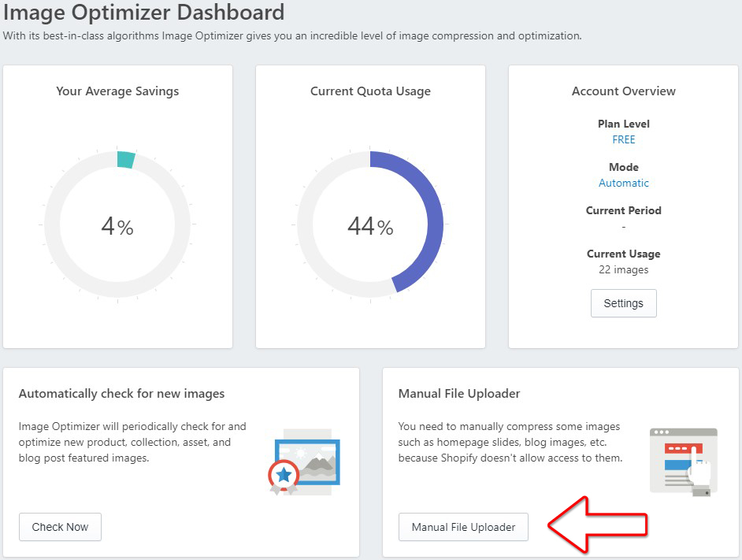Click the Account Overview heading
The width and height of the screenshot is (742, 560).
[x=623, y=91]
